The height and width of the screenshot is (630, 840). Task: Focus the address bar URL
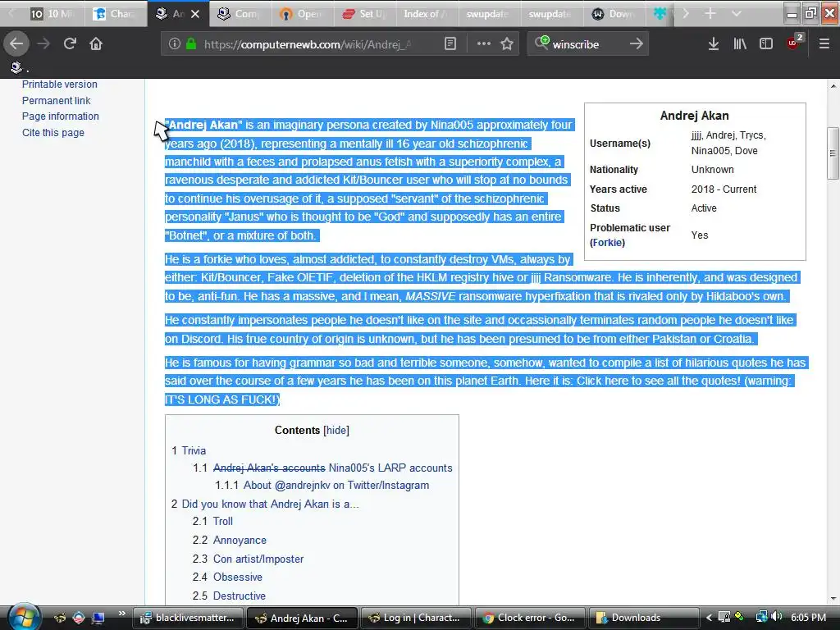click(x=308, y=44)
